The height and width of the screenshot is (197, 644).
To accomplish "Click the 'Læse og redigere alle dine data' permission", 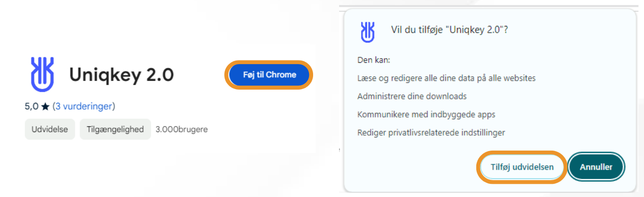I will point(446,78).
